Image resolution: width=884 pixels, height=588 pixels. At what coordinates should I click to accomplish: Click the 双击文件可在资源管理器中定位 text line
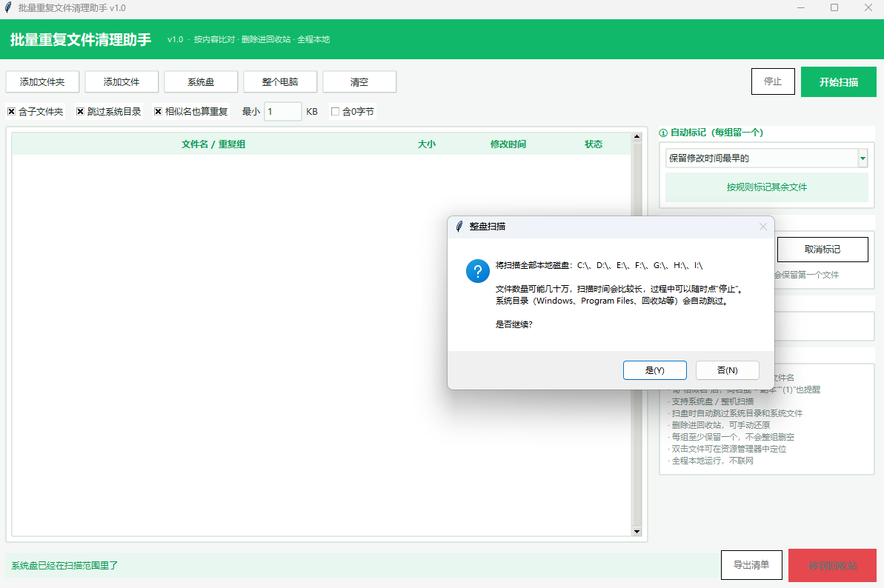coord(729,449)
